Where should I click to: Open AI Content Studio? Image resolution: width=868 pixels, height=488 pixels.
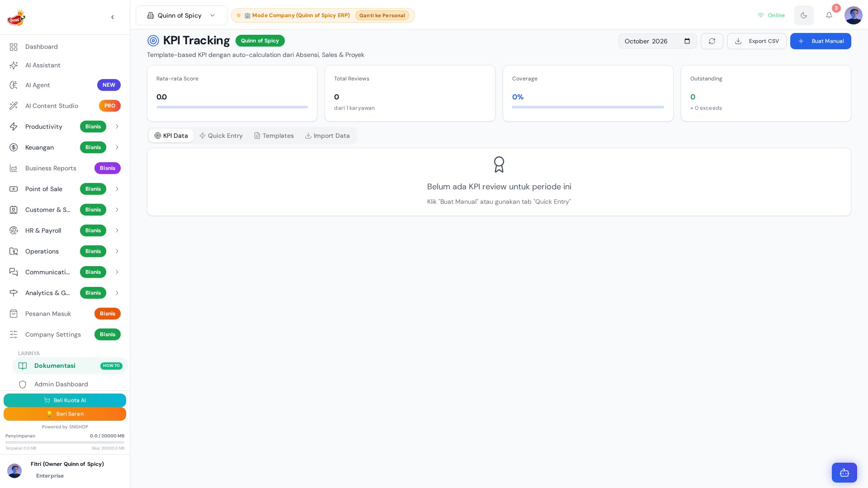[65, 106]
